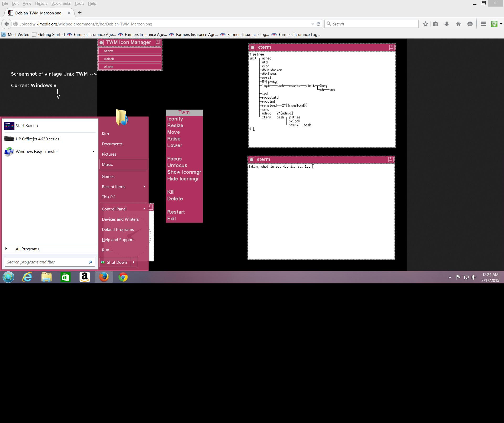
Task: Click the taskbar clock showing 12:24 AM
Action: 490,277
